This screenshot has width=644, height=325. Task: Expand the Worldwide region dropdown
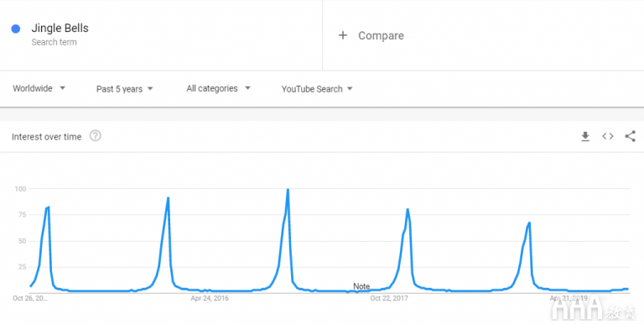point(39,88)
